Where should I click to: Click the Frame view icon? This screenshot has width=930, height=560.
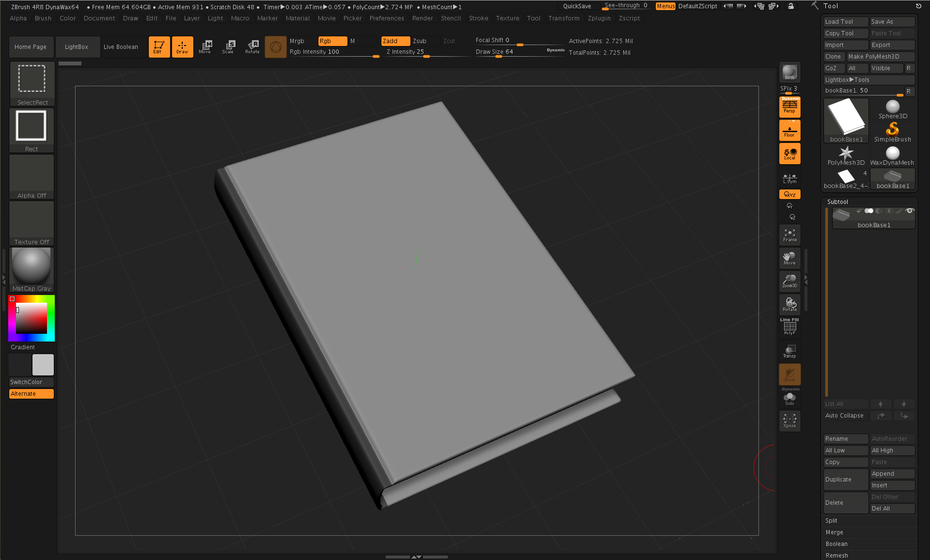click(x=789, y=235)
